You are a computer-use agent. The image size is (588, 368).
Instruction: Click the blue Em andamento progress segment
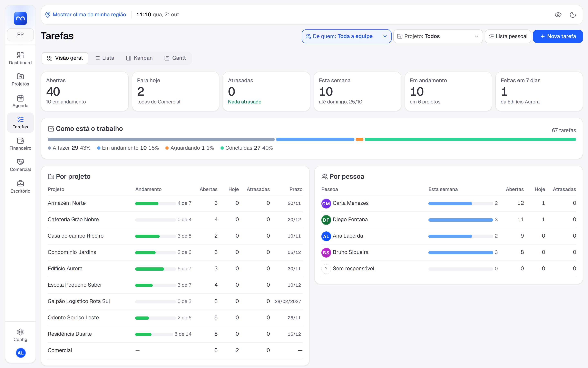click(315, 139)
